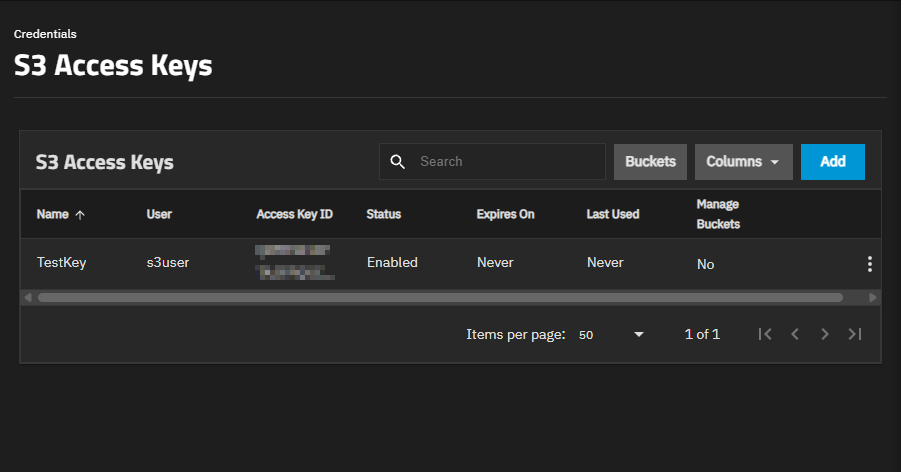Click the horizontal table scrollbar
This screenshot has width=901, height=472.
[440, 297]
